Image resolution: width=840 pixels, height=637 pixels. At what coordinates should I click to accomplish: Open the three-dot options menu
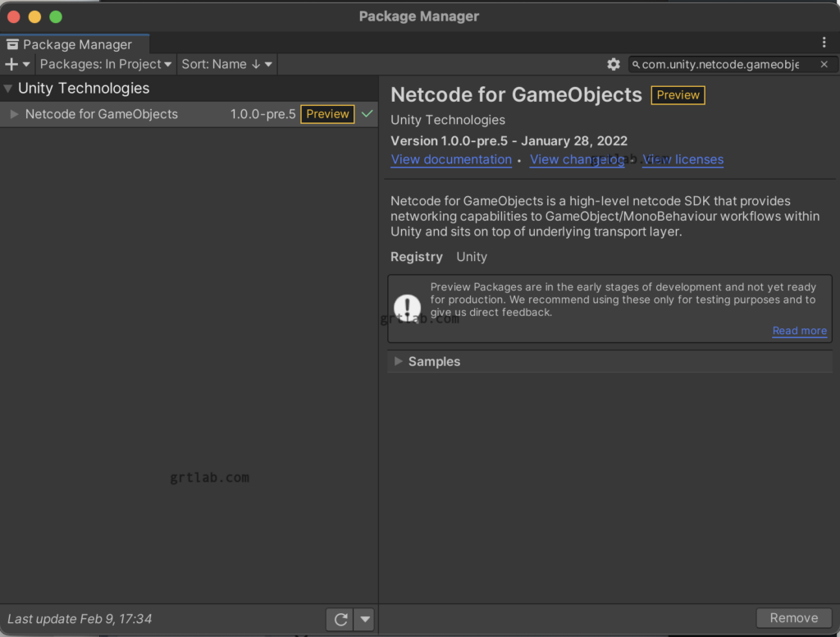coord(824,43)
